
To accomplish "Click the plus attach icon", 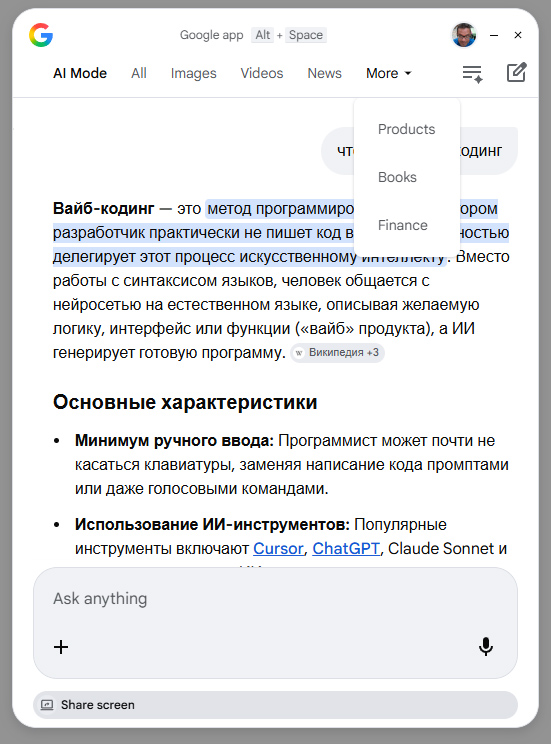I will [x=61, y=647].
